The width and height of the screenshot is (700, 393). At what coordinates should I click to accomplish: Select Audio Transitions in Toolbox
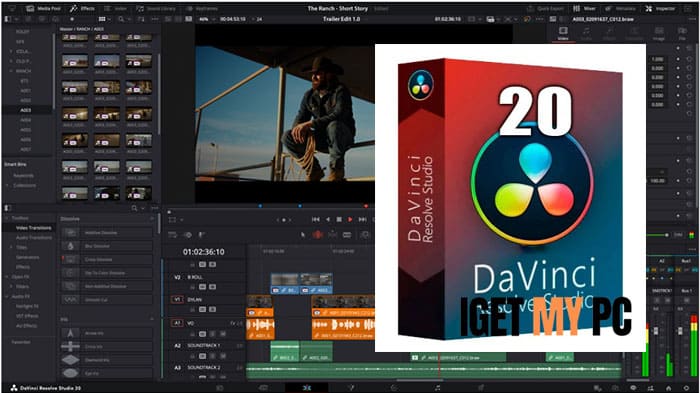click(x=34, y=238)
